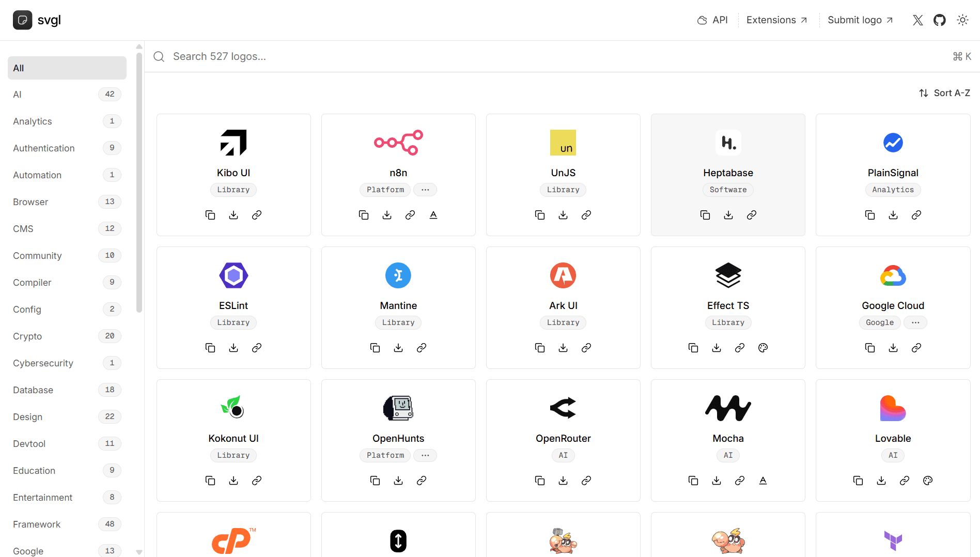The image size is (980, 557).
Task: Click the Kokonut UI Library tag
Action: tap(234, 455)
